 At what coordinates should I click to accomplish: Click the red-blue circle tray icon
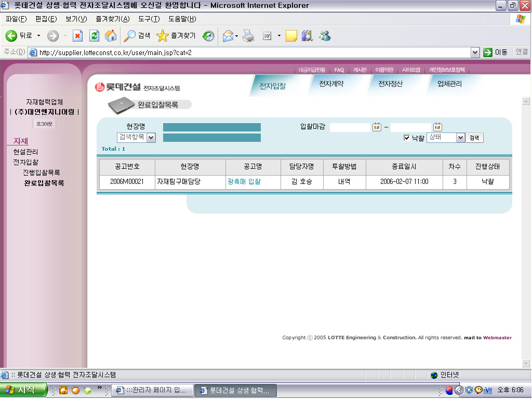(x=449, y=391)
